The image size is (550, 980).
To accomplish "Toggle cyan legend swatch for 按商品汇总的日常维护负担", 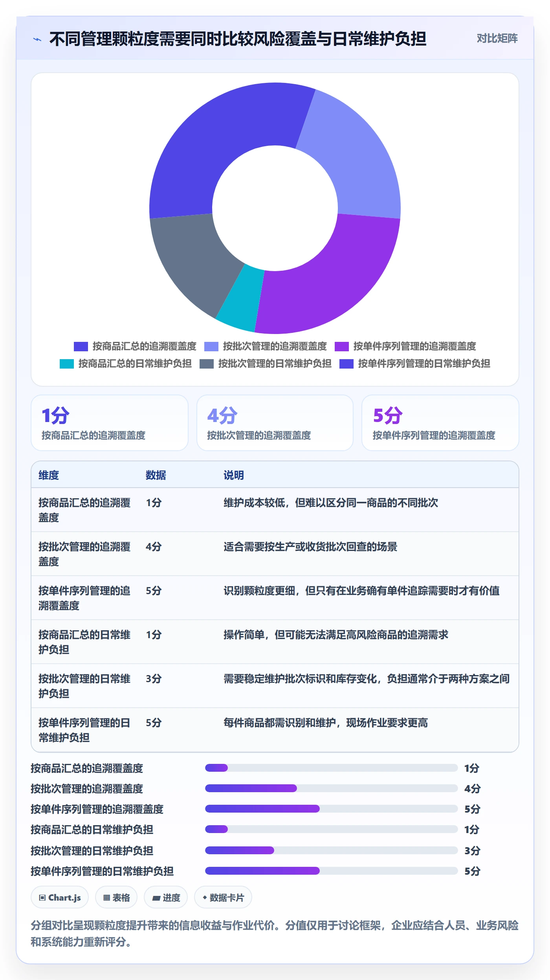I will [66, 364].
